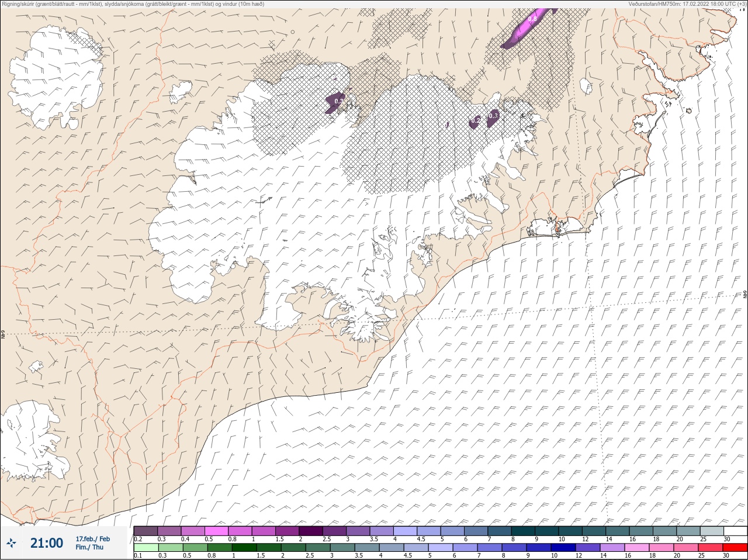This screenshot has height=560, width=748.
Task: Select the pale green 0.1 swatch in lower legend
Action: [x=146, y=548]
